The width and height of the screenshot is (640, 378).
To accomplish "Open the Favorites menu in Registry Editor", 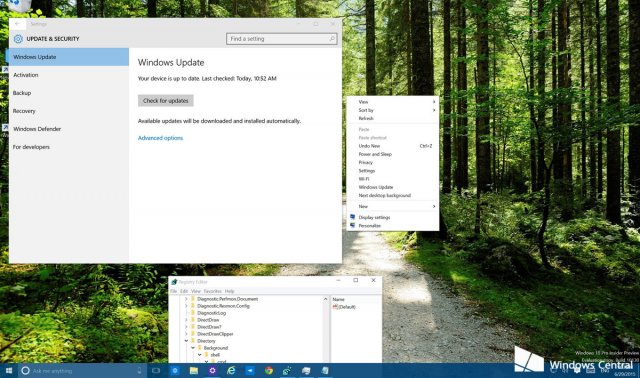I will [x=212, y=291].
